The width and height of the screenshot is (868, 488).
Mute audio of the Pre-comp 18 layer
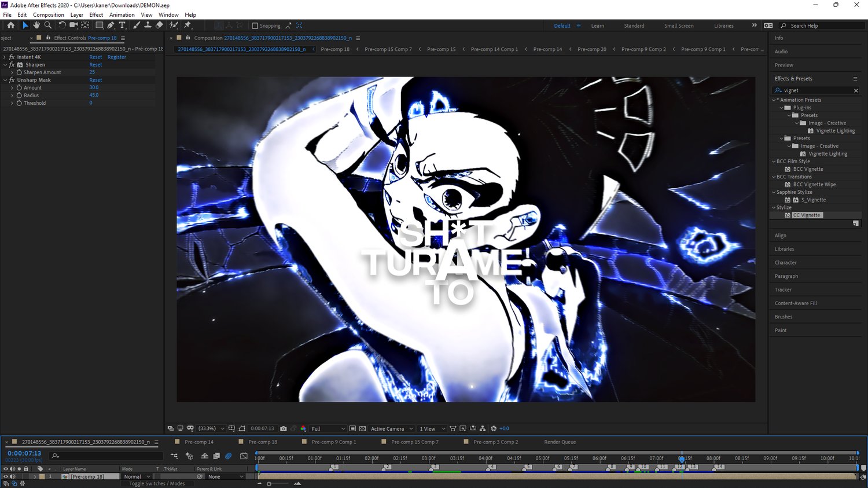pyautogui.click(x=12, y=477)
